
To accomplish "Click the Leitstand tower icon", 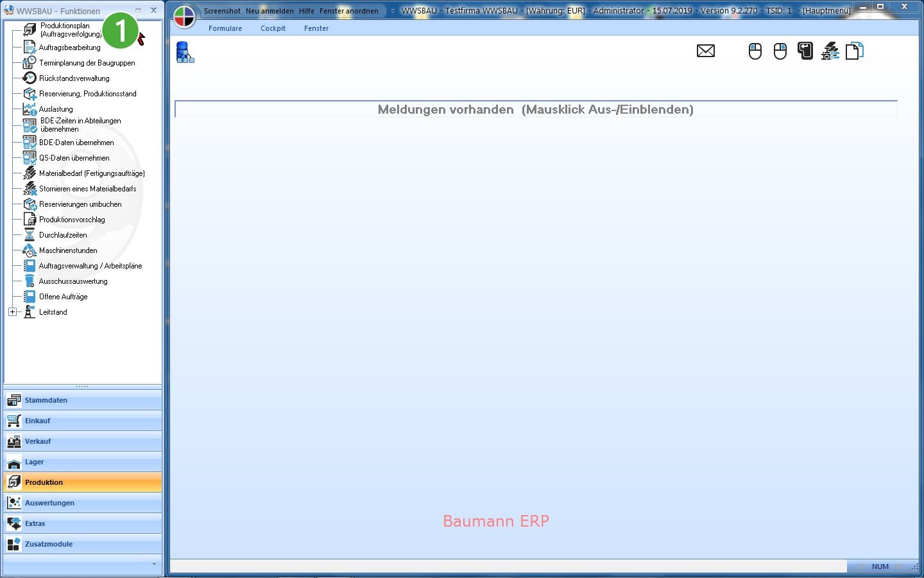I will pos(30,311).
